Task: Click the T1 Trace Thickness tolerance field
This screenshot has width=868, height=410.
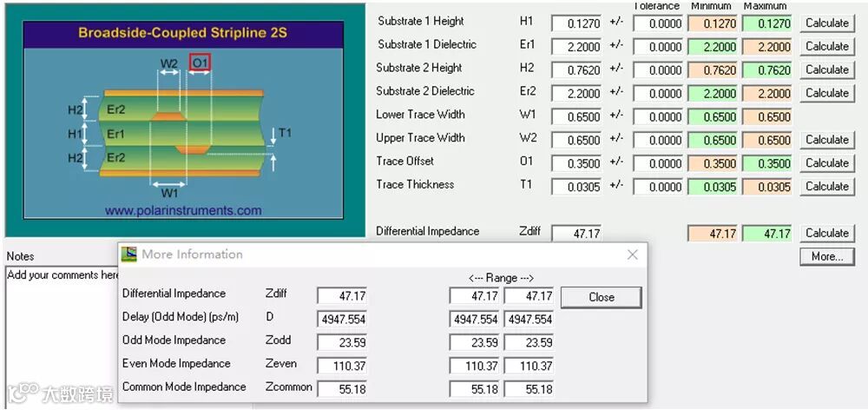Action: click(x=658, y=188)
